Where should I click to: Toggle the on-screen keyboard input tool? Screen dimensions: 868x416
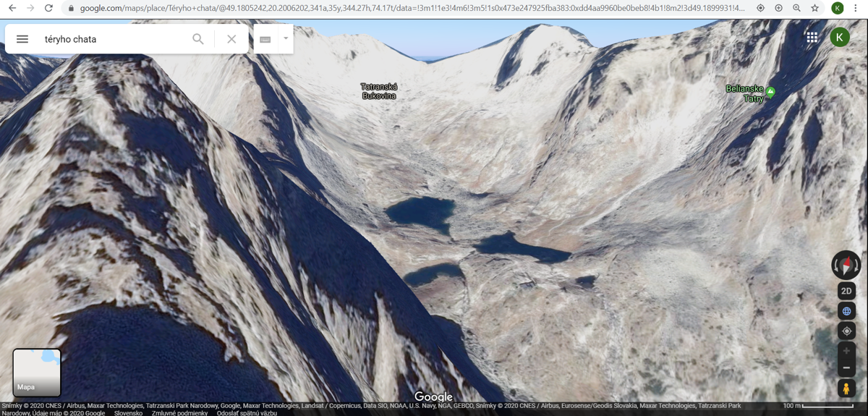pyautogui.click(x=265, y=39)
